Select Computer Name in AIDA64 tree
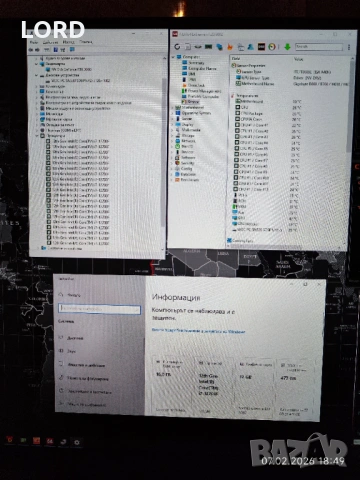 [202, 68]
